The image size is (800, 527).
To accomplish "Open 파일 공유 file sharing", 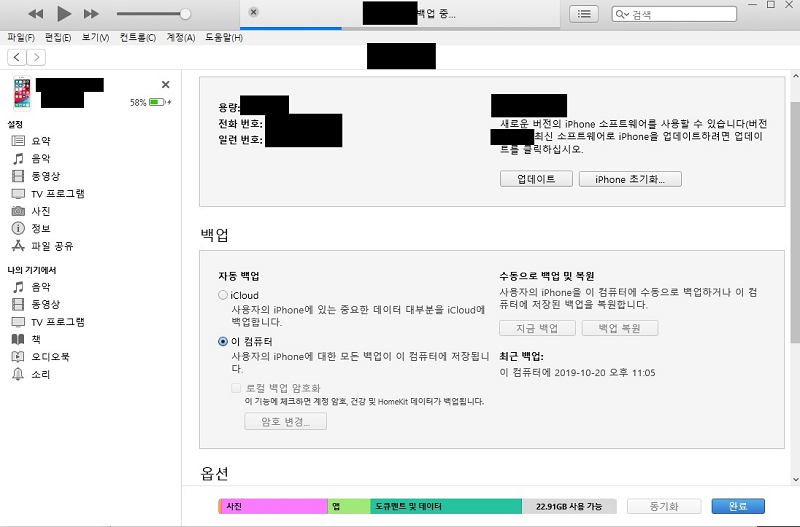I will [x=52, y=246].
